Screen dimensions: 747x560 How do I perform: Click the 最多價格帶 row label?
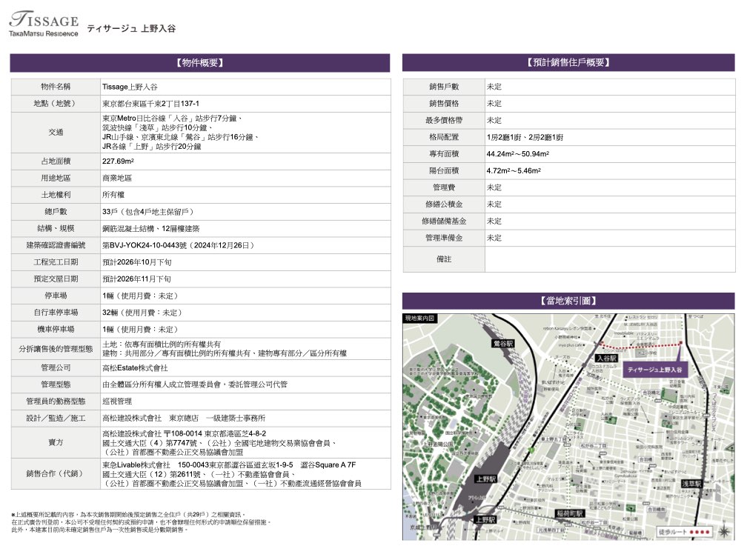(444, 120)
